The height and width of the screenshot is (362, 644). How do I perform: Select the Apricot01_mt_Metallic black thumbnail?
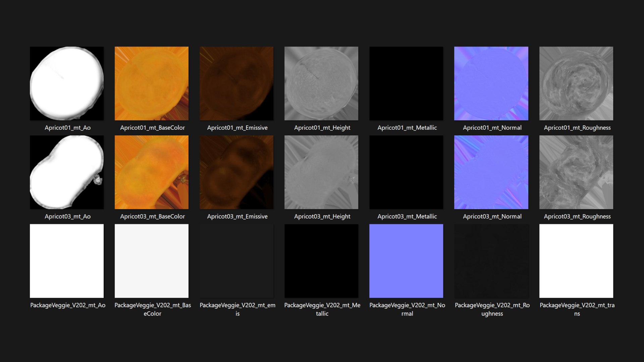point(406,83)
